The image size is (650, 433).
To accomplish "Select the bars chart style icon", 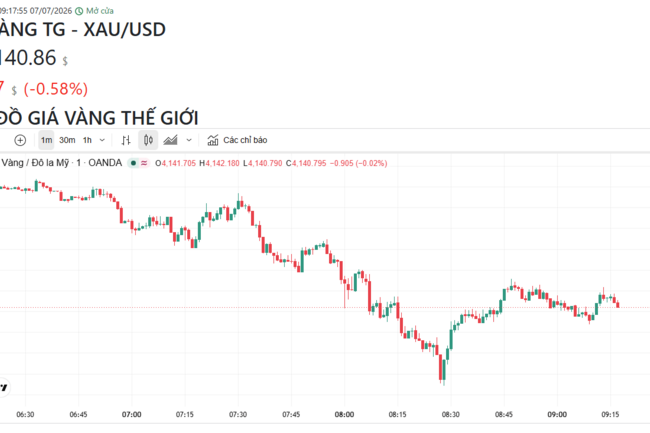I will click(x=126, y=140).
